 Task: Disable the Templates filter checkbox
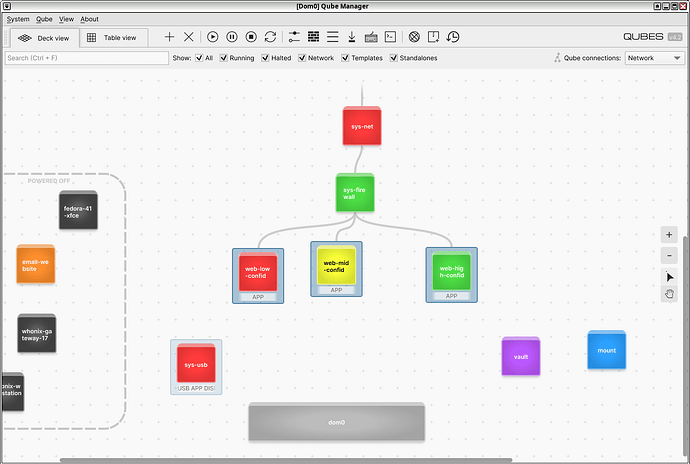[x=345, y=58]
